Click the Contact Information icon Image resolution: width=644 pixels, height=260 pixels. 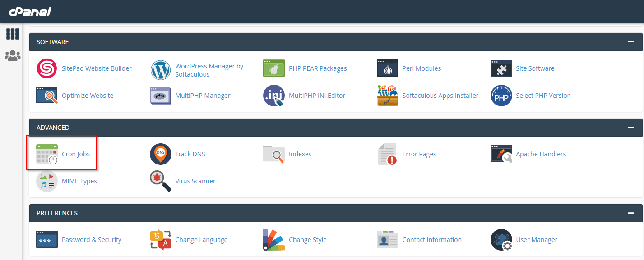[x=388, y=240]
